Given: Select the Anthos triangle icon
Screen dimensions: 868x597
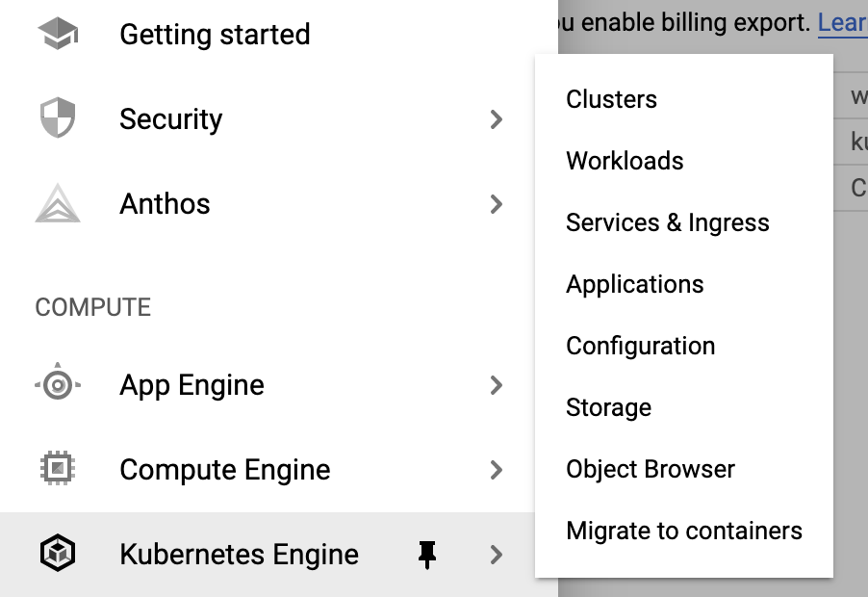Looking at the screenshot, I should coord(58,204).
